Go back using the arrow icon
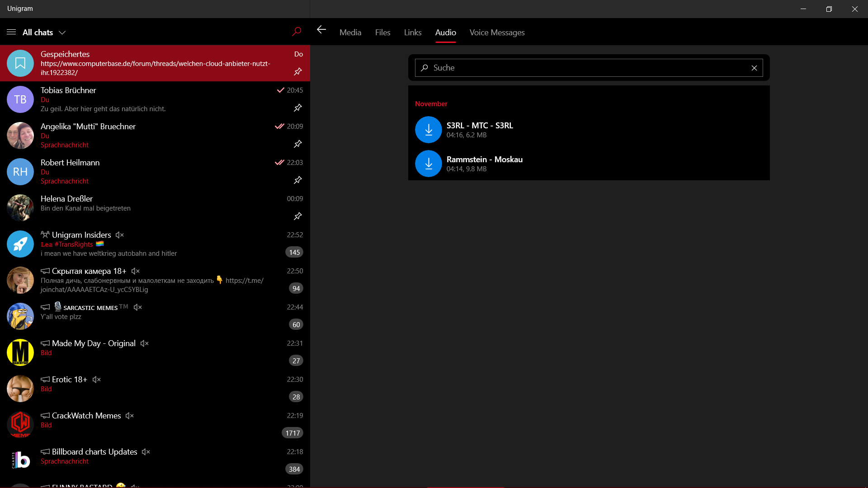 [321, 30]
